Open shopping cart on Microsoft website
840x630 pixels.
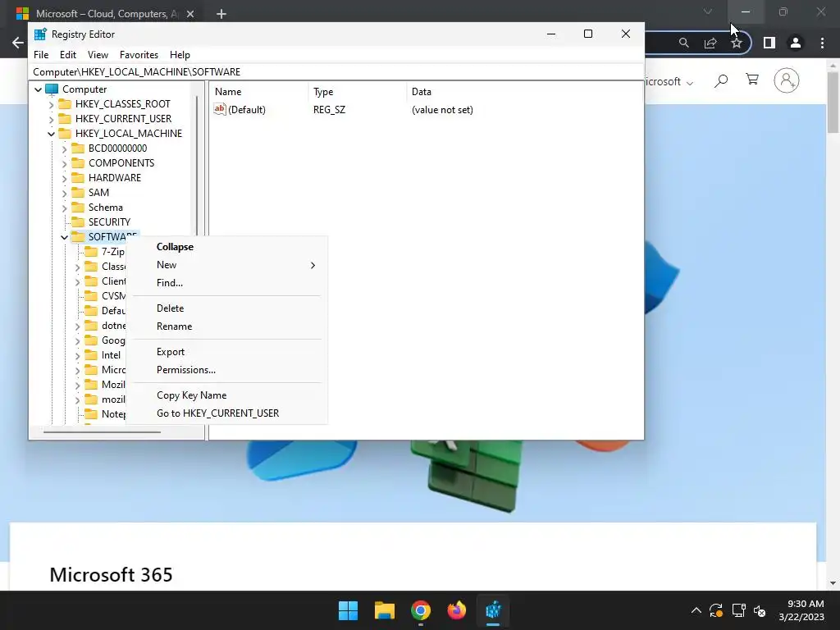click(752, 80)
